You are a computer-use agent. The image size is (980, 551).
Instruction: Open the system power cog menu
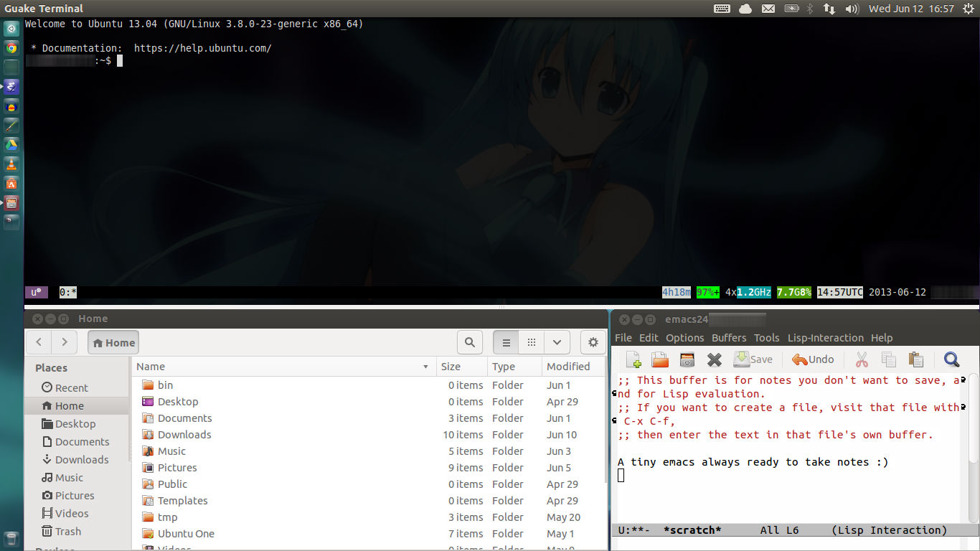click(x=968, y=9)
